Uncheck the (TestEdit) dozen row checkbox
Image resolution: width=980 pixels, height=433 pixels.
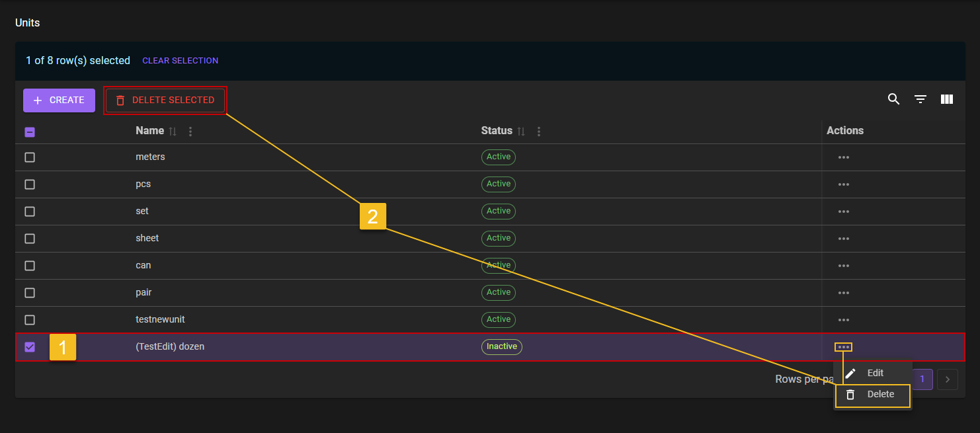coord(30,347)
